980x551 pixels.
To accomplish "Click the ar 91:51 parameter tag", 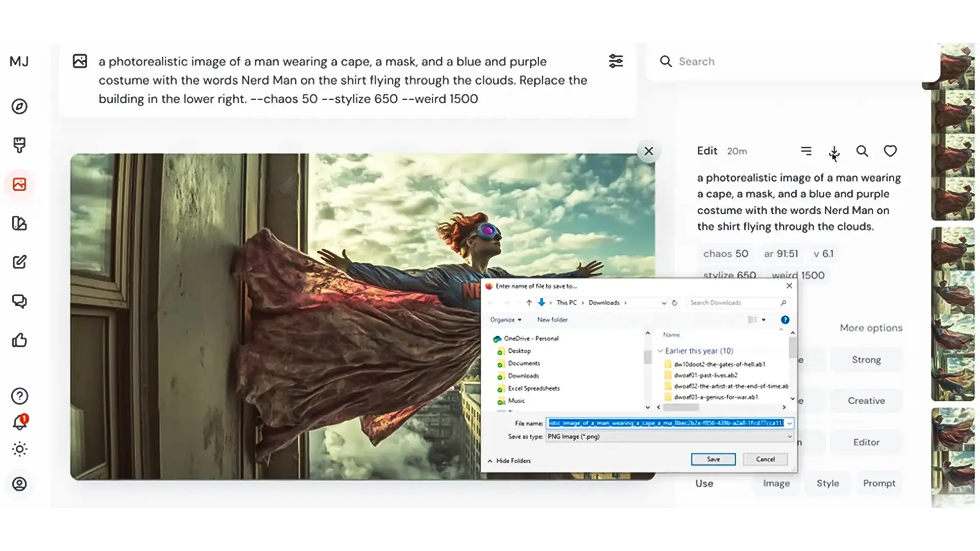I will click(780, 254).
